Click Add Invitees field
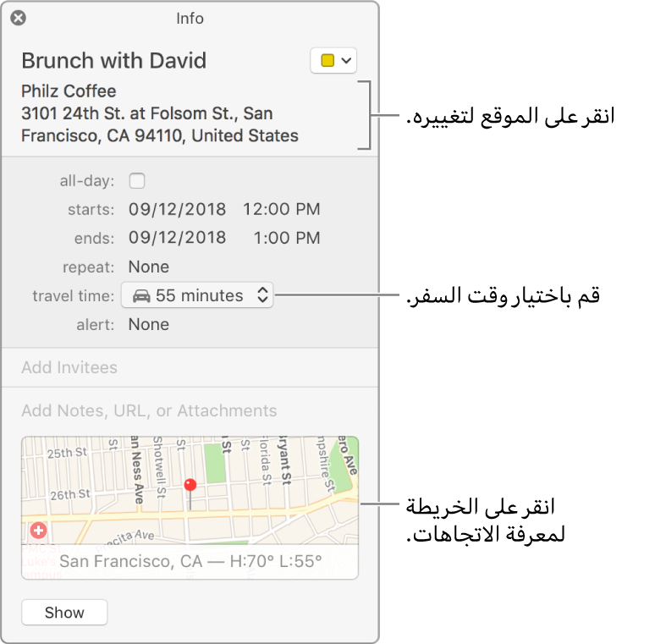Viewport: 655px width, 644px height. click(x=69, y=368)
